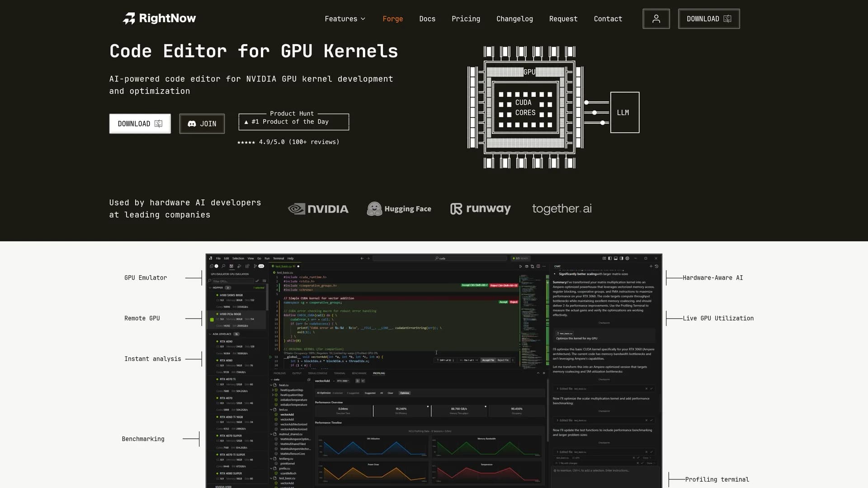Click the hero DOWNLOAD button

coord(140,124)
